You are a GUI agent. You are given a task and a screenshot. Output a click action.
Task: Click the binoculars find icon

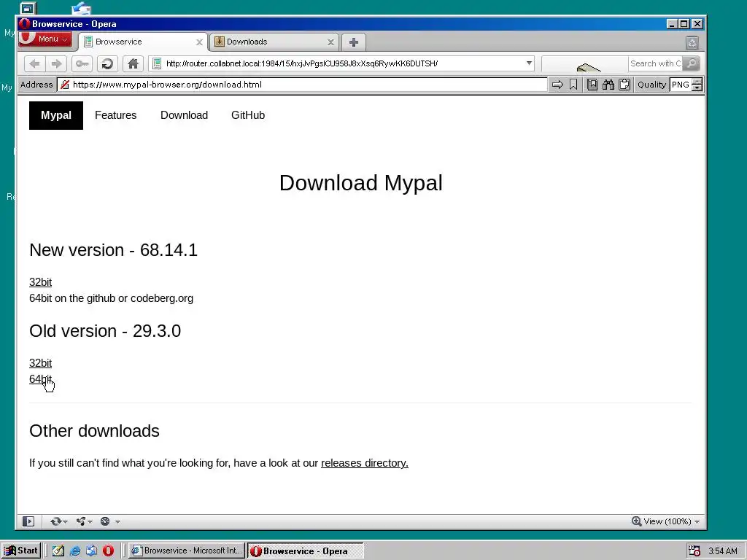pos(608,85)
